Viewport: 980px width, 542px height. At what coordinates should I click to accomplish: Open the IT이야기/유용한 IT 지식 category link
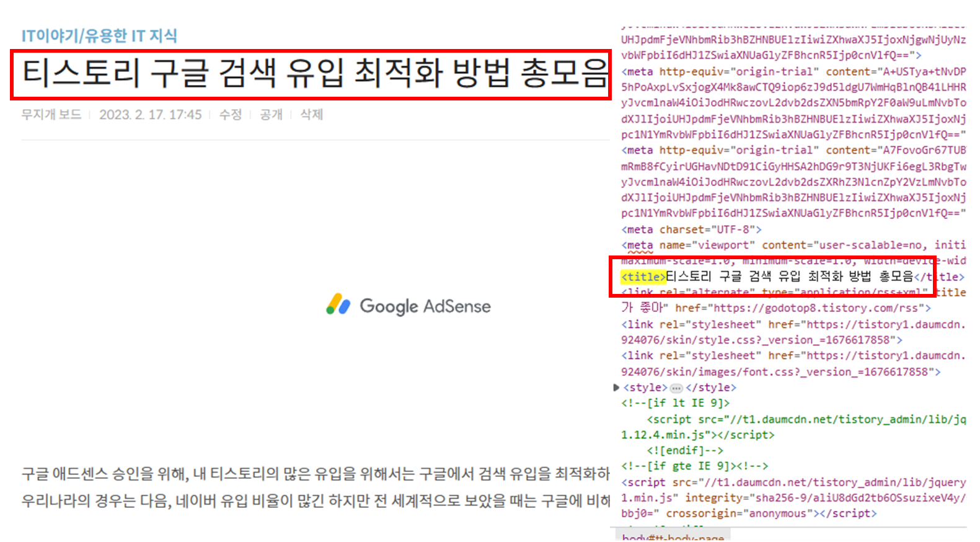(x=99, y=36)
